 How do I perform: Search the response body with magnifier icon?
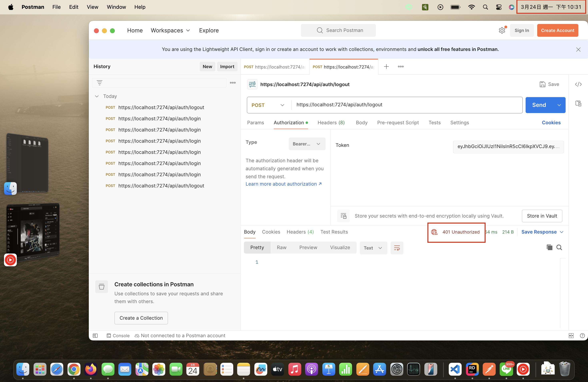click(559, 247)
